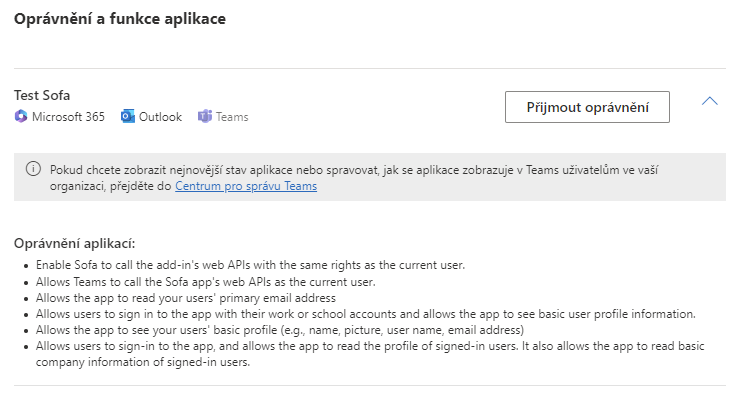Screen dimensions: 735x393
Task: Collapse the Test Sofa section chevron
Action: point(710,101)
